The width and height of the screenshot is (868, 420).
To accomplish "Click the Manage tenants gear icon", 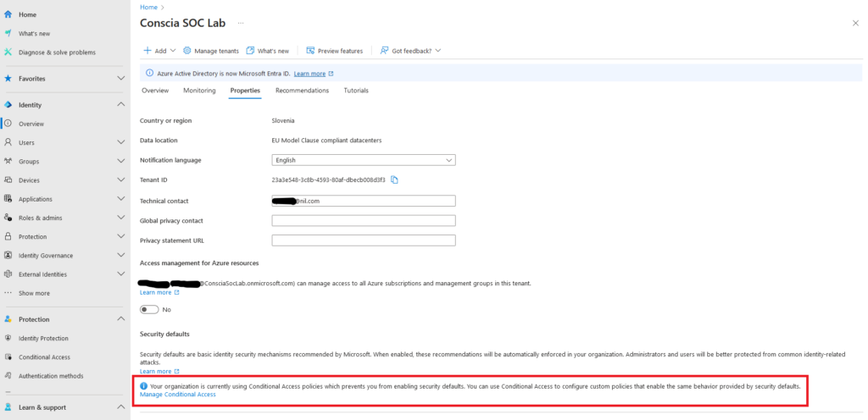I will 187,50.
